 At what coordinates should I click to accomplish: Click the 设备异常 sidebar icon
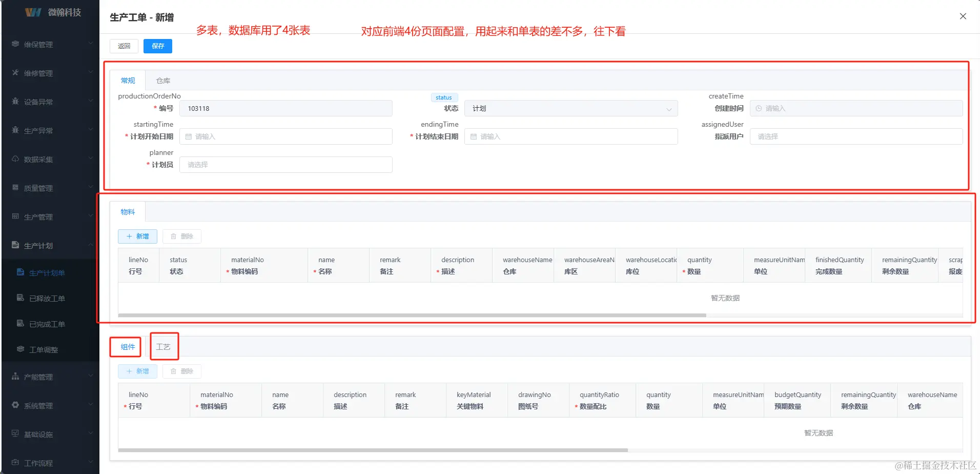[15, 102]
